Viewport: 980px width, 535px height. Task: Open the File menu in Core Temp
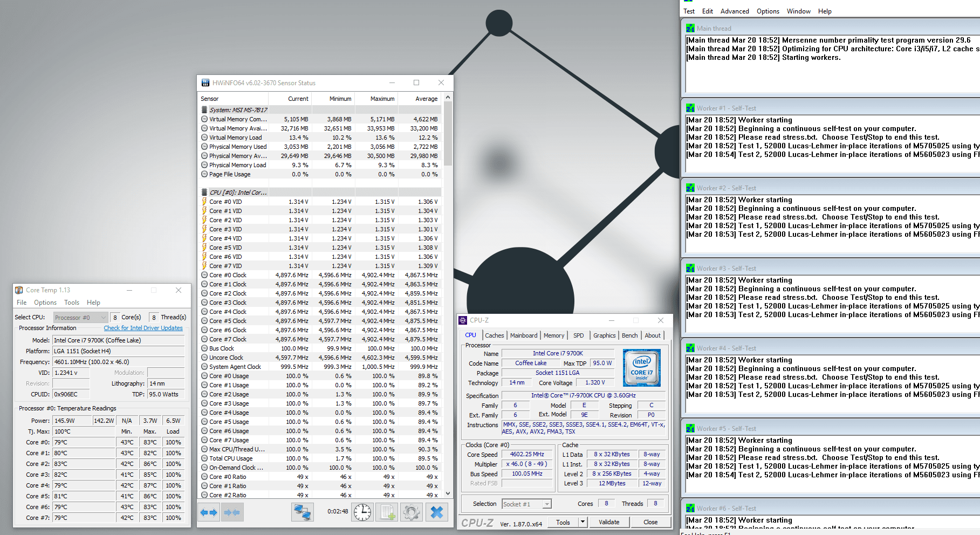pyautogui.click(x=22, y=303)
